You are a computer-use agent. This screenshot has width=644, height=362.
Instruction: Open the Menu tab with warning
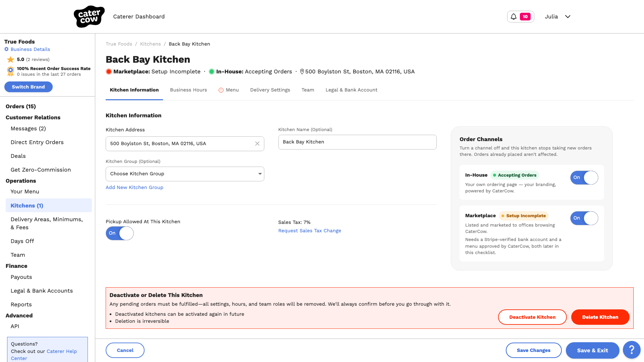(x=229, y=90)
